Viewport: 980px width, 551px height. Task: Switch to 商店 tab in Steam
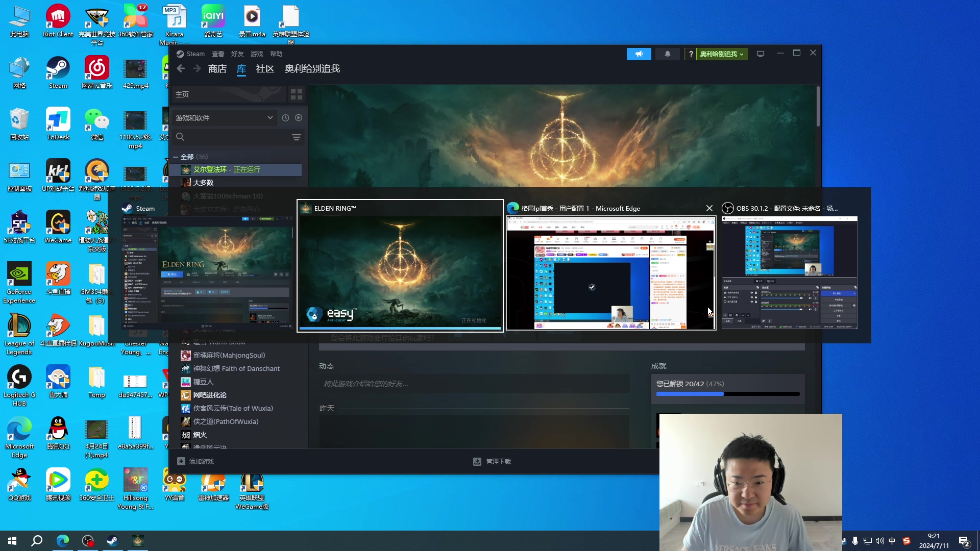coord(217,69)
